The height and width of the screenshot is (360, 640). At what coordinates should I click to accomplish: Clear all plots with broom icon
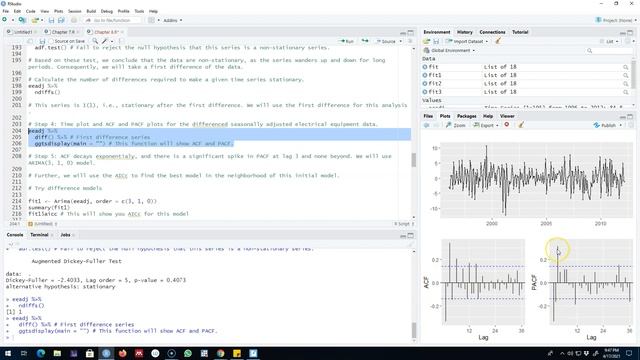coord(521,125)
